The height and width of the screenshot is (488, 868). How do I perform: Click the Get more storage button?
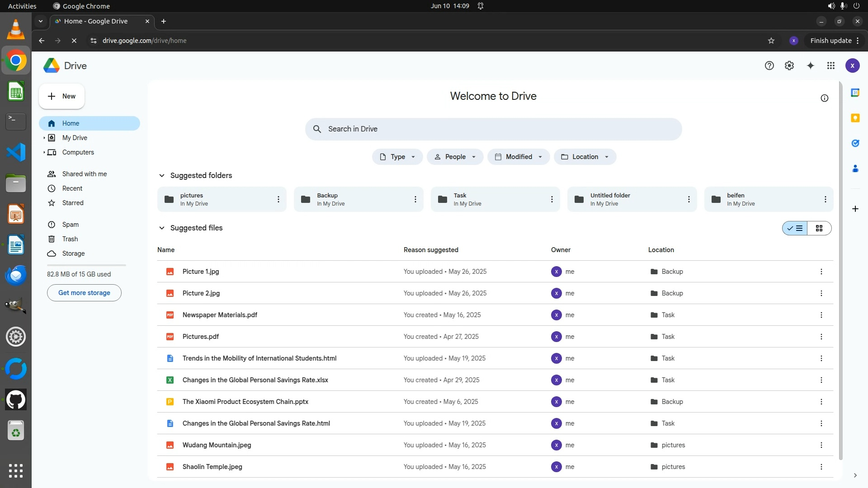84,293
